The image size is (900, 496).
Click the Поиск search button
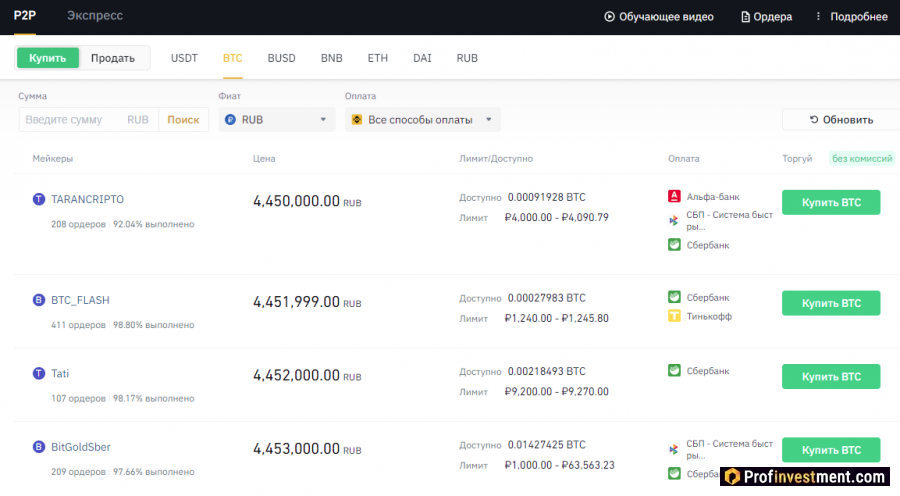coord(183,119)
